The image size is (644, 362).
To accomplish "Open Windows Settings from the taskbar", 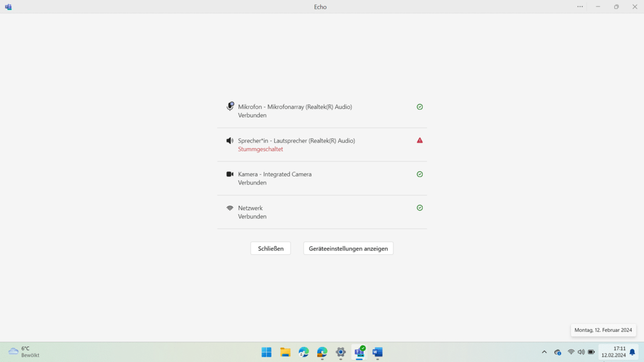I will pyautogui.click(x=340, y=352).
